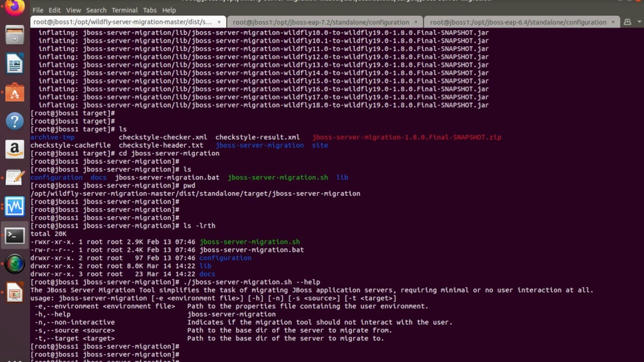Click the /opt/wildfly-server-migration-master path output line
This screenshot has width=644, height=362.
coord(195,194)
